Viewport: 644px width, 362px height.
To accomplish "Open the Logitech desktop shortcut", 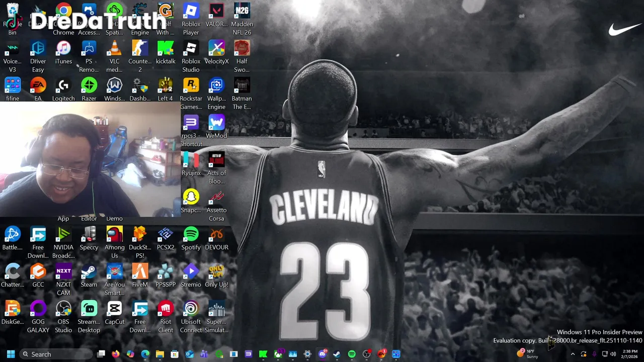I will tap(63, 89).
